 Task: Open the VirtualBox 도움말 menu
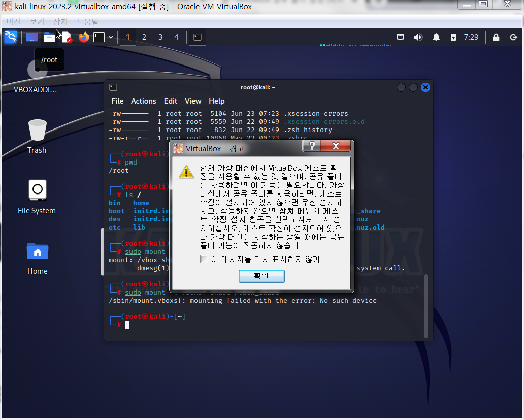(x=87, y=22)
